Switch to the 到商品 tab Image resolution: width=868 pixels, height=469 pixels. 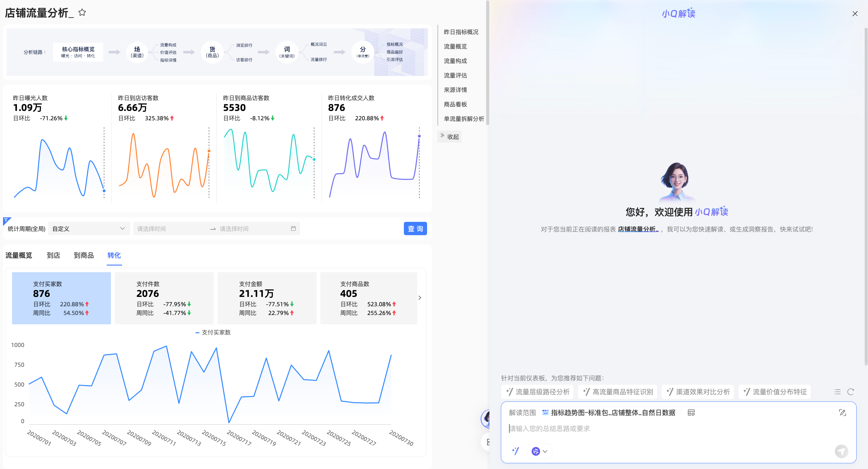click(x=83, y=255)
